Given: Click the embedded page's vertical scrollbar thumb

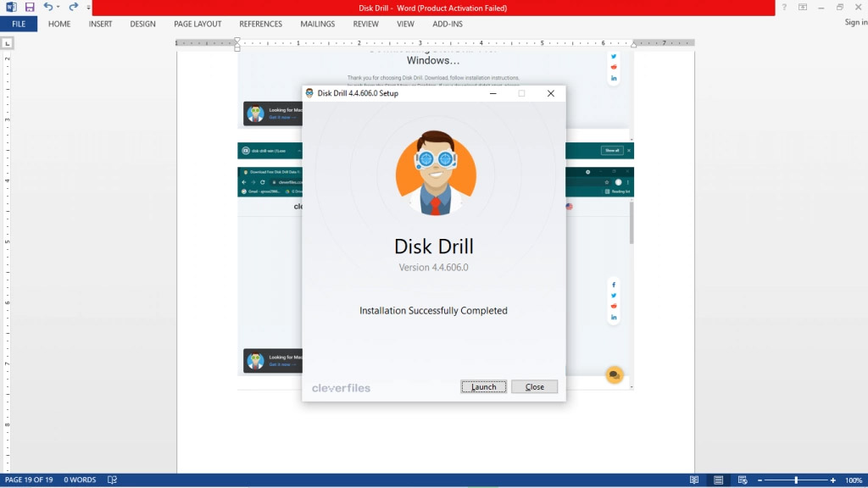Looking at the screenshot, I should coord(632,223).
